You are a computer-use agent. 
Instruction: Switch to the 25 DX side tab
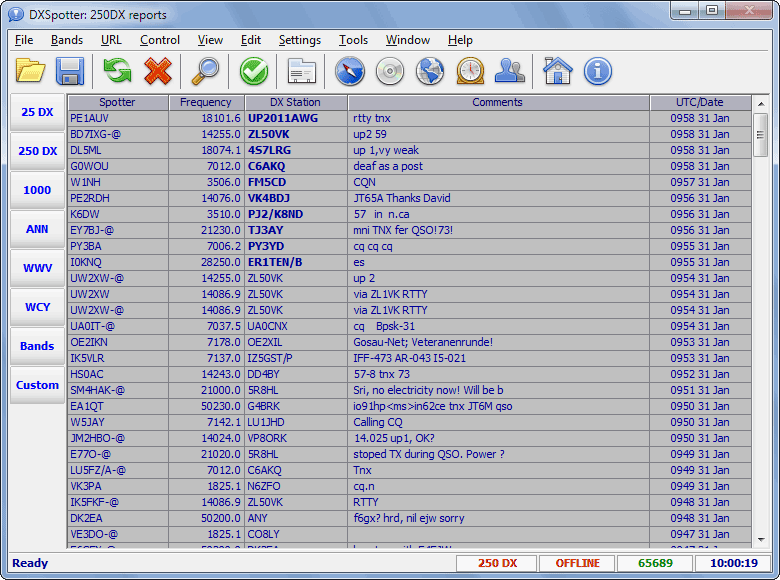coord(37,113)
